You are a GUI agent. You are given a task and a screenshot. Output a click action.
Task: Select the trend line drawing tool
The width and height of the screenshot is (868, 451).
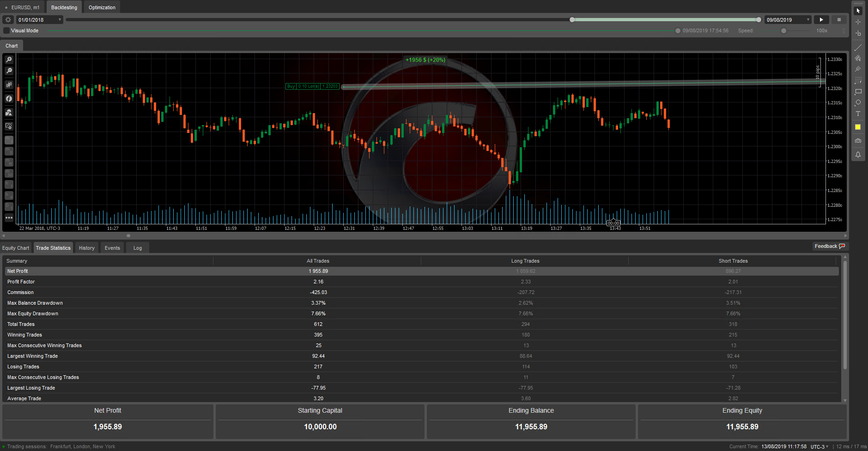click(858, 47)
